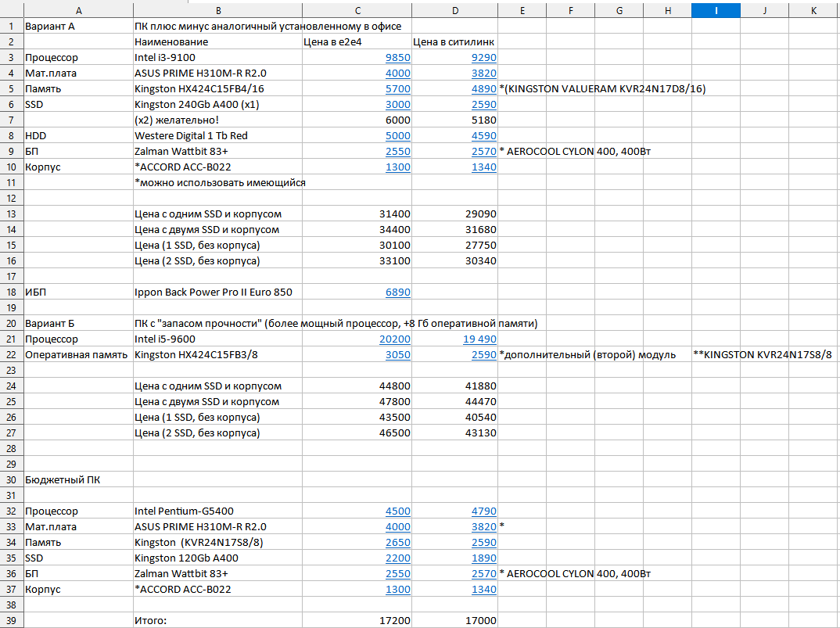Select the 'Бюджетный ПК' cell
The height and width of the screenshot is (628, 840).
click(x=77, y=480)
